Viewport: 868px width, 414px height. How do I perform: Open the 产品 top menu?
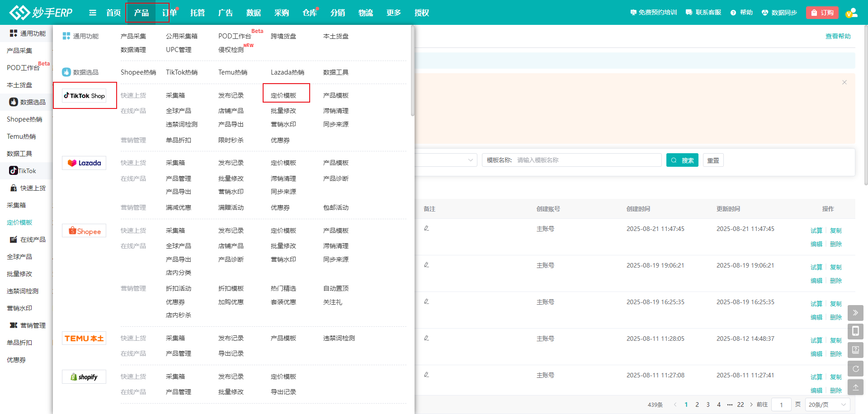click(142, 13)
